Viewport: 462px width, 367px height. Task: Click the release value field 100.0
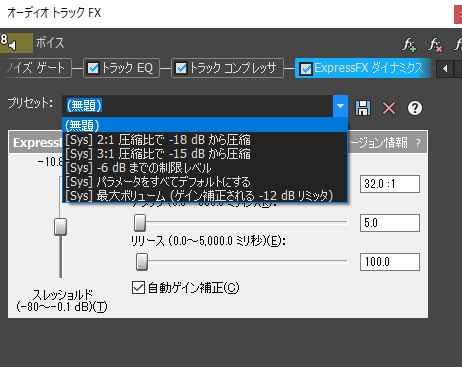pyautogui.click(x=390, y=262)
